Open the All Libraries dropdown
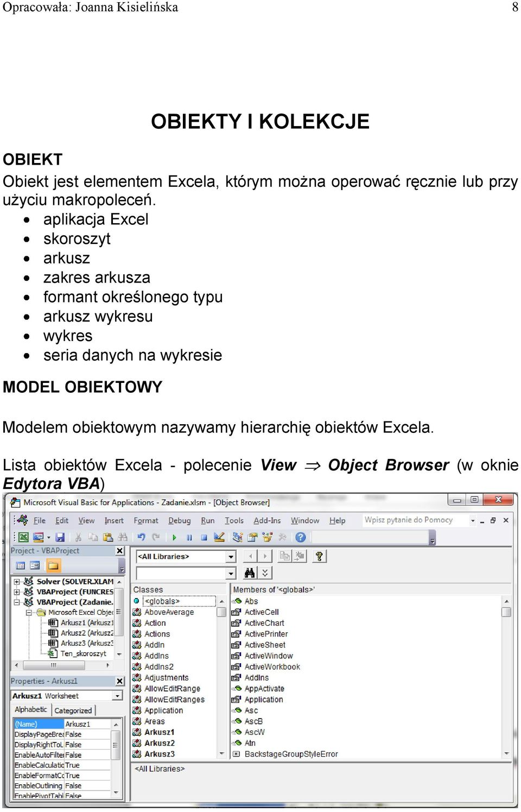 [231, 557]
